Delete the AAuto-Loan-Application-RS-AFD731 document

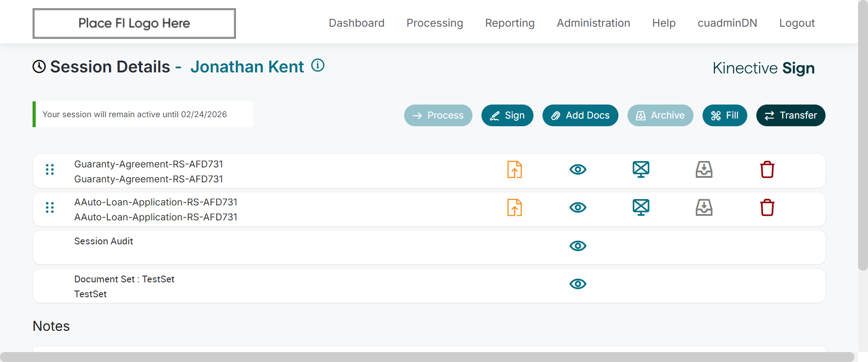pyautogui.click(x=767, y=208)
